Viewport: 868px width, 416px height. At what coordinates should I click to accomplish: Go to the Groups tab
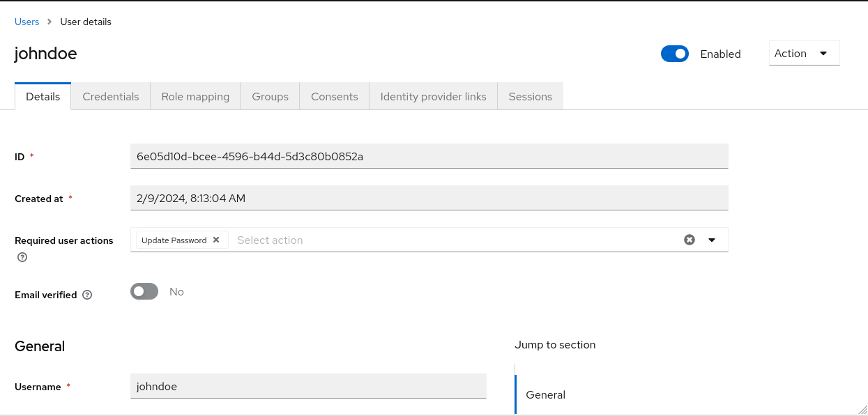tap(270, 97)
